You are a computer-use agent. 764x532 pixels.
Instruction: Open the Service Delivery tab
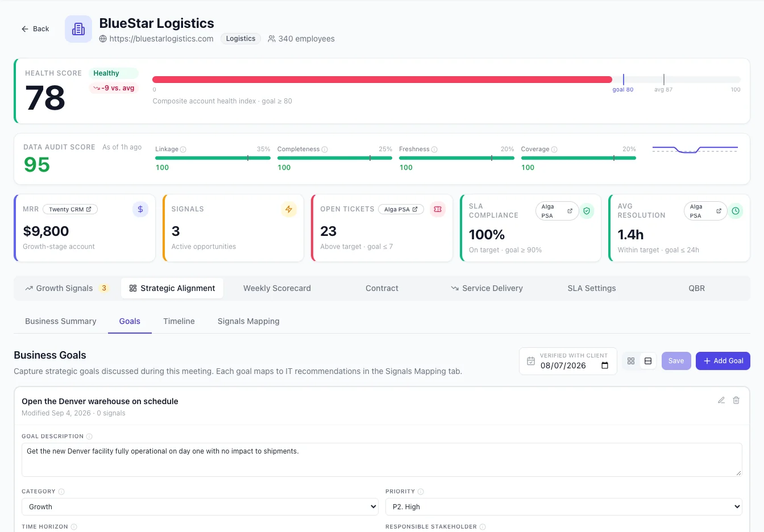(487, 288)
